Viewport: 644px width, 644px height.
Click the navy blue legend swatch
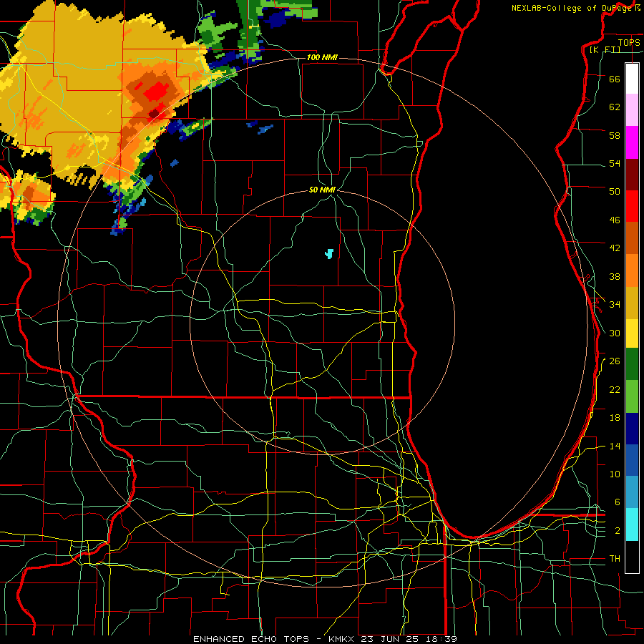click(632, 429)
